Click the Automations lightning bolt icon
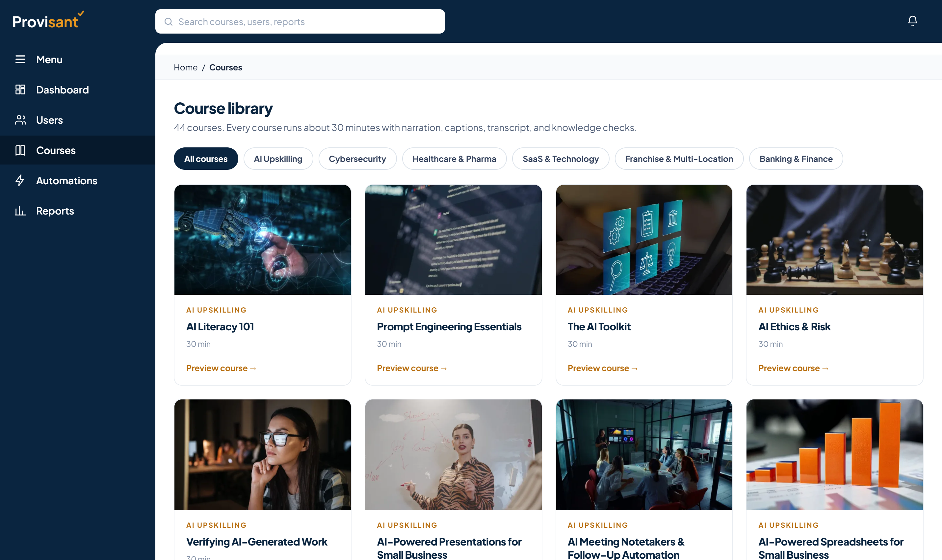This screenshot has height=560, width=942. click(20, 180)
